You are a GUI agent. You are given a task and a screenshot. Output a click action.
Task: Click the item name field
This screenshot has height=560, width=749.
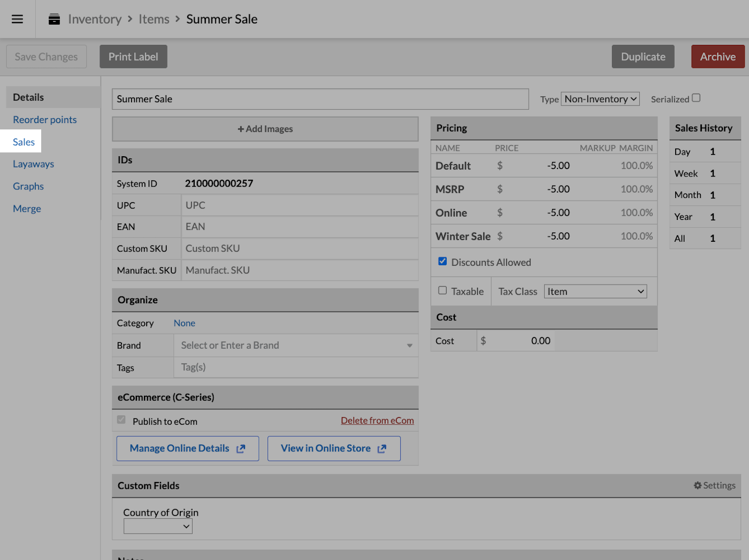pyautogui.click(x=320, y=99)
